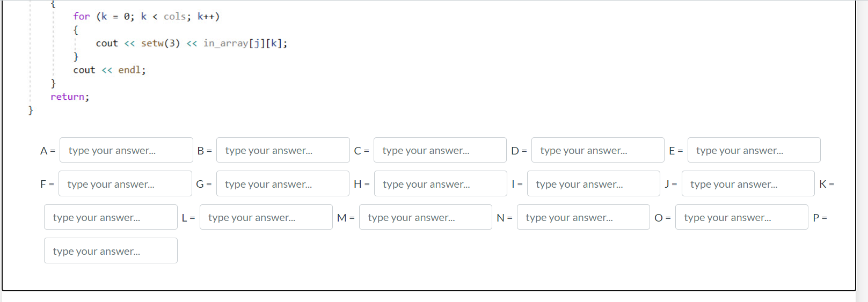This screenshot has height=302, width=868.
Task: Focus the O answer text box
Action: (x=742, y=217)
